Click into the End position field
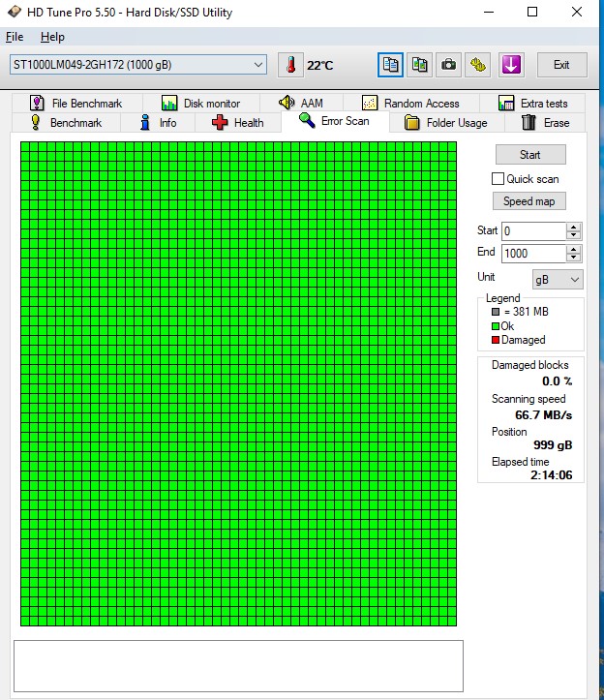 [x=534, y=254]
